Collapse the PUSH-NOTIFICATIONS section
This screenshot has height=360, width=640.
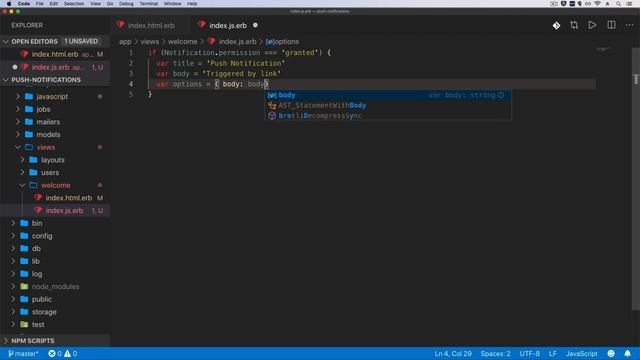click(x=55, y=80)
